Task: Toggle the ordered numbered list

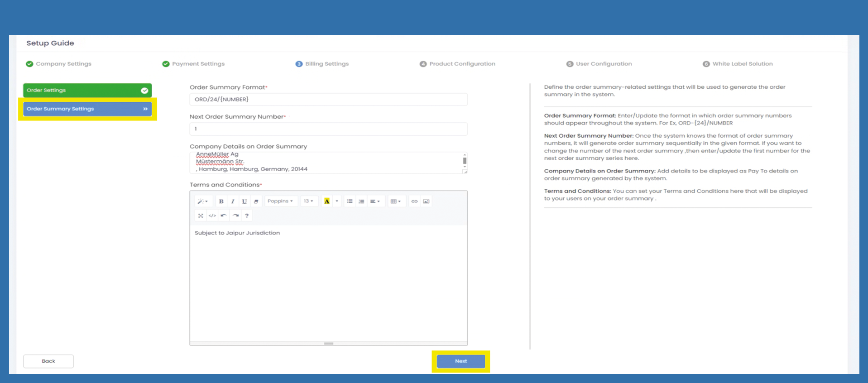Action: tap(361, 201)
